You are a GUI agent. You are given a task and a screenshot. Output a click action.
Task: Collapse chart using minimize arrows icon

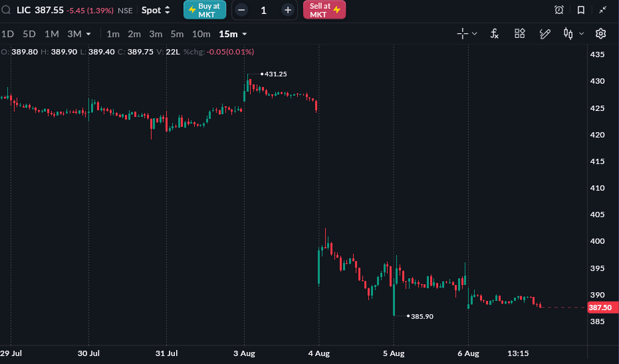point(603,10)
